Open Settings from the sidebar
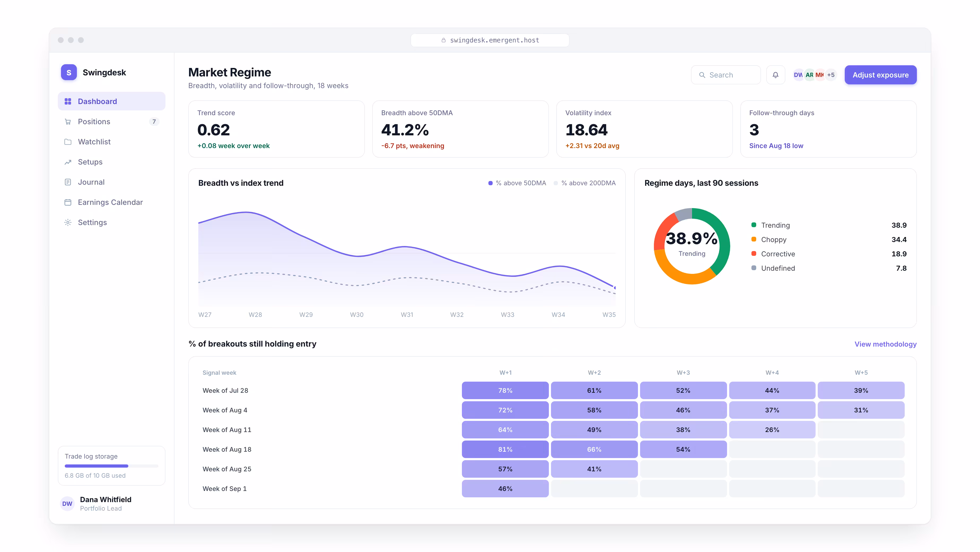The height and width of the screenshot is (552, 980). [111, 222]
